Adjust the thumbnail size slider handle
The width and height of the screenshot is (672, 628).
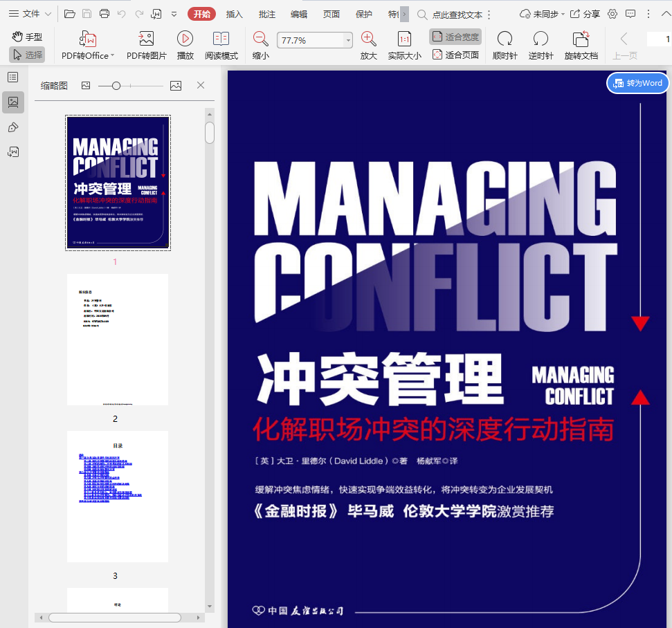tap(116, 86)
